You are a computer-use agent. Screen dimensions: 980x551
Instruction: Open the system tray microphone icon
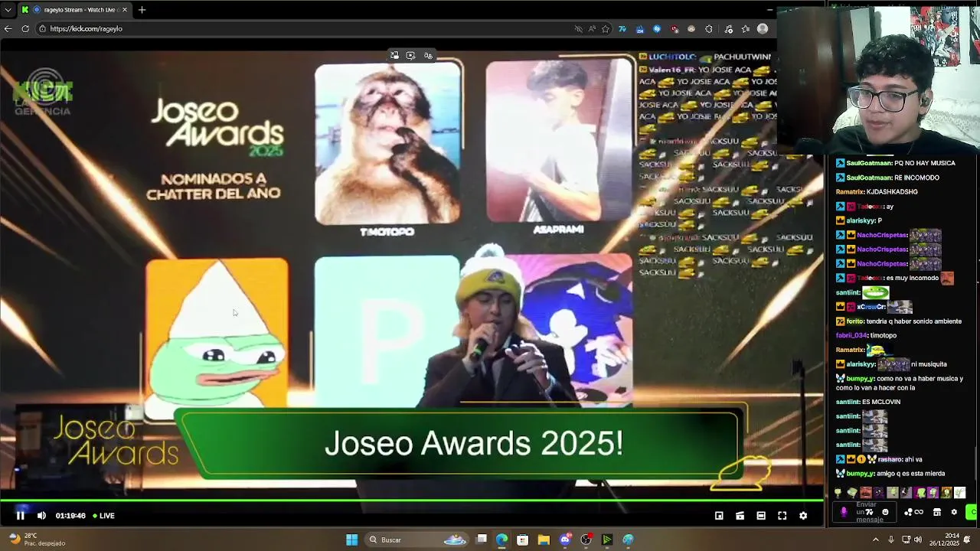pos(890,540)
